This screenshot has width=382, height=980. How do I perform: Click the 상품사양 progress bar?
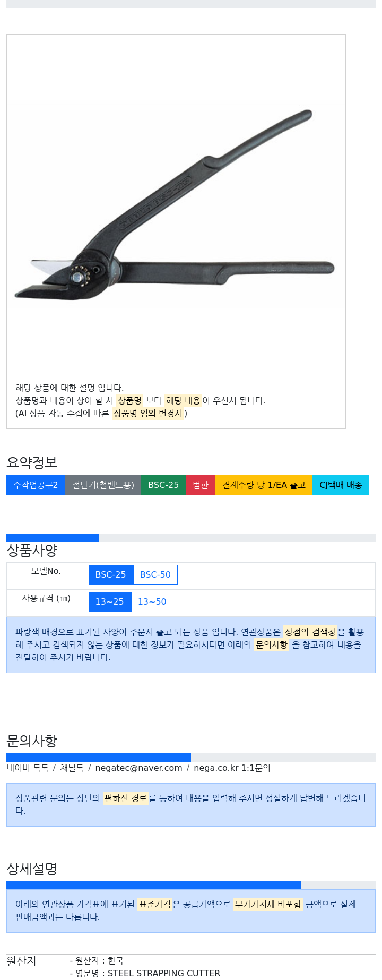[x=191, y=538]
